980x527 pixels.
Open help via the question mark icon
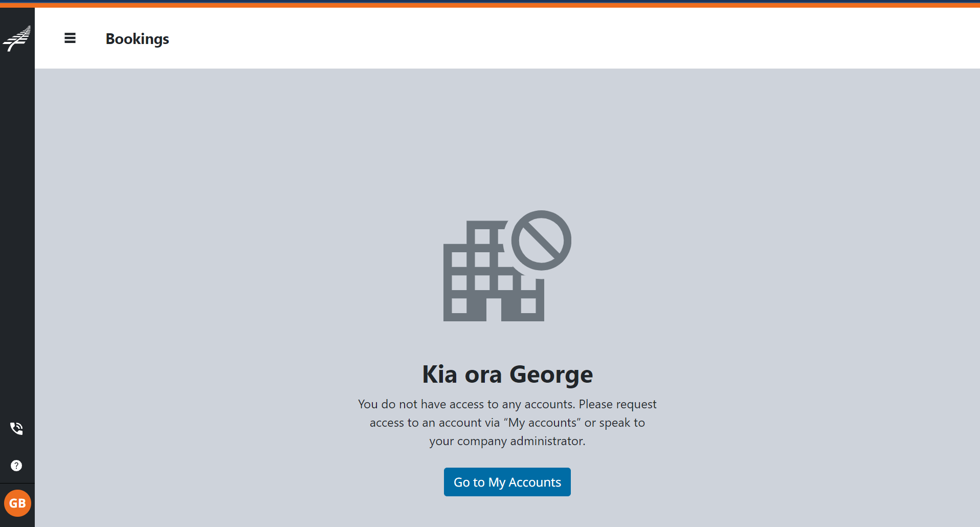pyautogui.click(x=16, y=466)
